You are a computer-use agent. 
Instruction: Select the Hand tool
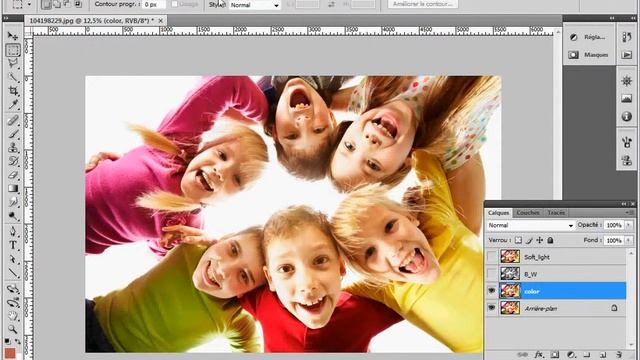(13, 316)
